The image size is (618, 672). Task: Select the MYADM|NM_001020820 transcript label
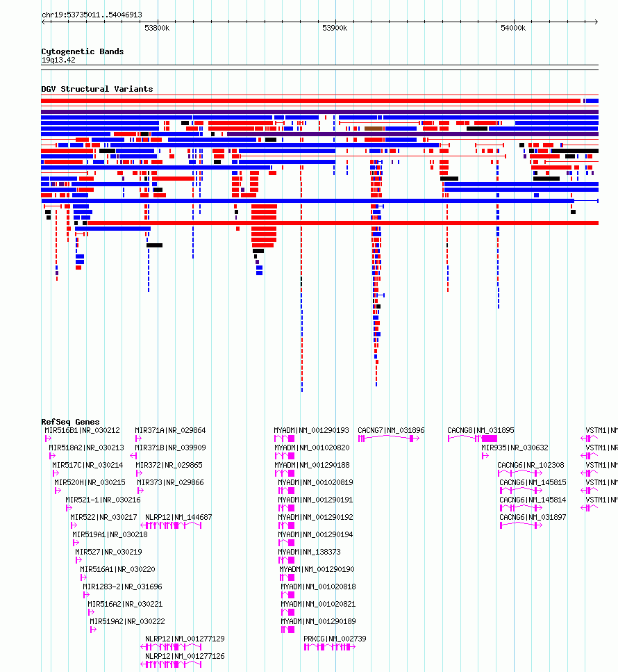312,448
